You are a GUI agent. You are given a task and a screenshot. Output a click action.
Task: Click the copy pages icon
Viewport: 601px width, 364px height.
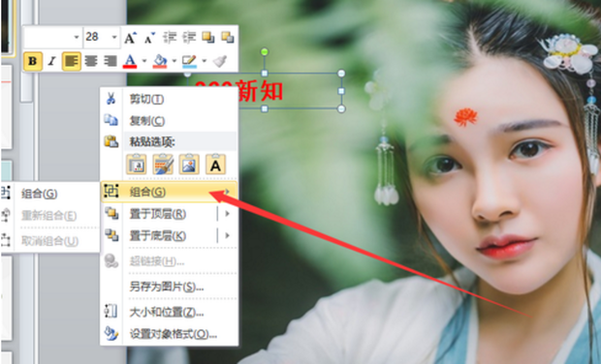pos(111,120)
